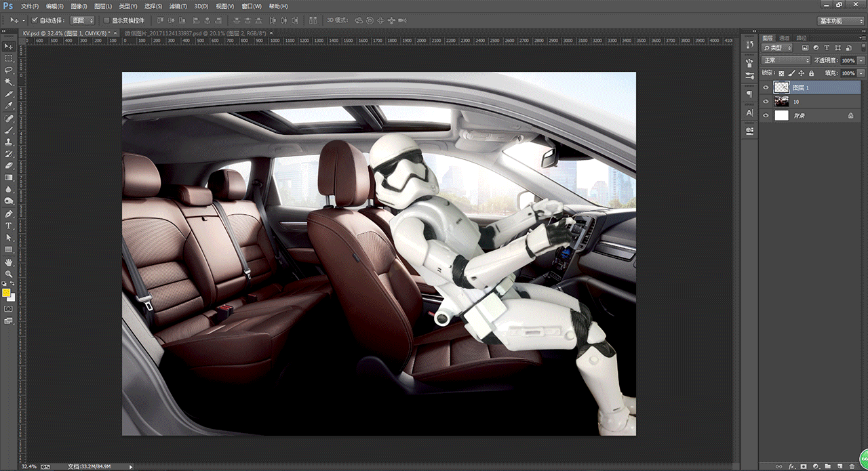Select the Rectangular Marquee tool

click(9, 58)
